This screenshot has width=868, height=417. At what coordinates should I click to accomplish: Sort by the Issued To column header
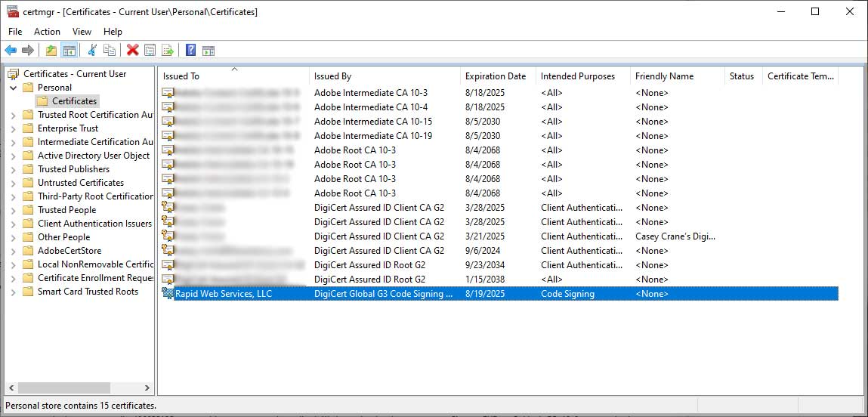[x=233, y=76]
